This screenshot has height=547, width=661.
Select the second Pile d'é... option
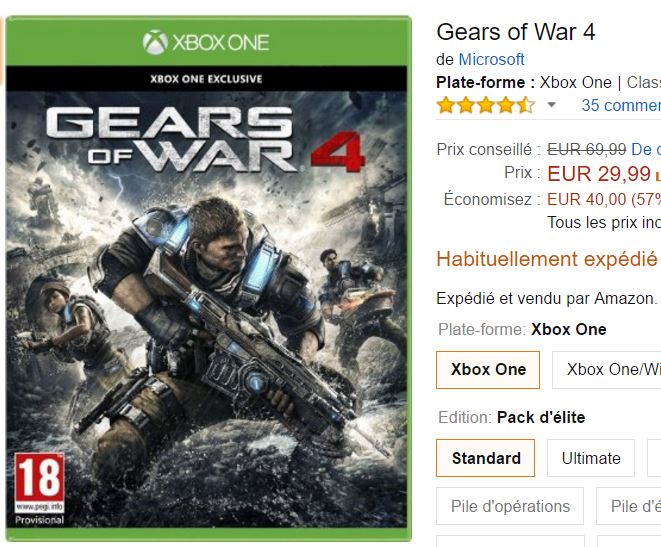(x=629, y=506)
